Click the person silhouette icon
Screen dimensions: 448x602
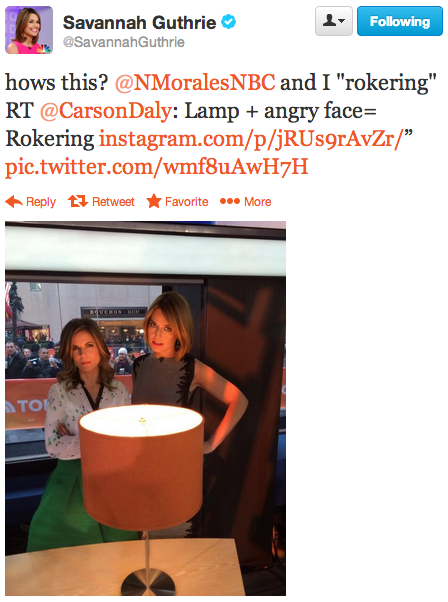330,20
